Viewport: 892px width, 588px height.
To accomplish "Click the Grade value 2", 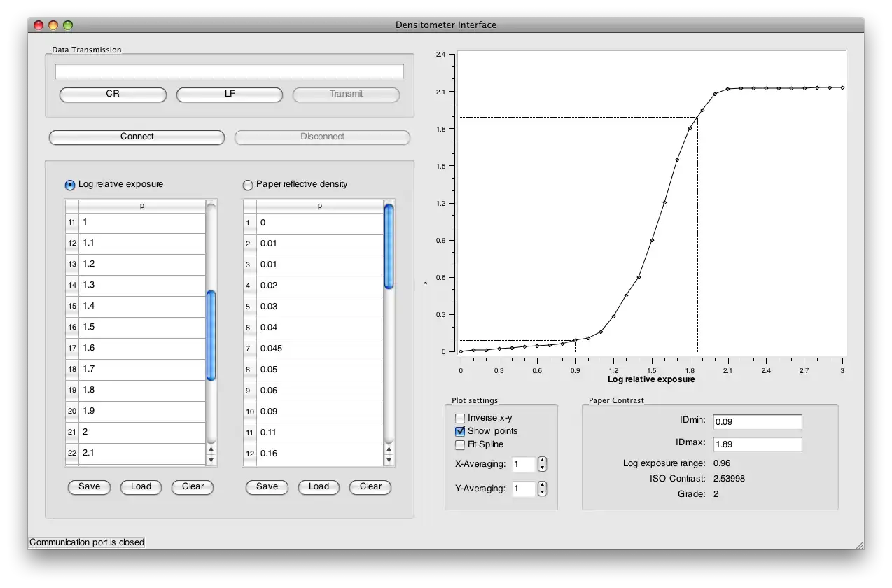I will point(716,494).
